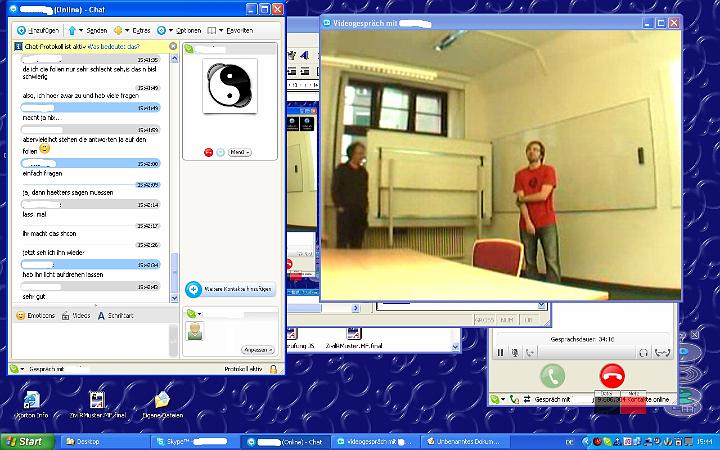The height and width of the screenshot is (450, 720).
Task: Click the red hang-up icon under avatar
Action: pyautogui.click(x=208, y=152)
